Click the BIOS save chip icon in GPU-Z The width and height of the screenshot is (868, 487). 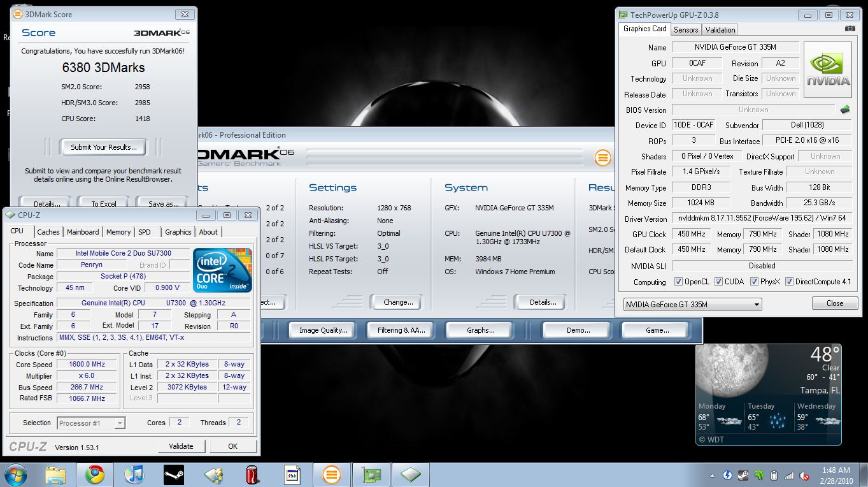tap(845, 110)
